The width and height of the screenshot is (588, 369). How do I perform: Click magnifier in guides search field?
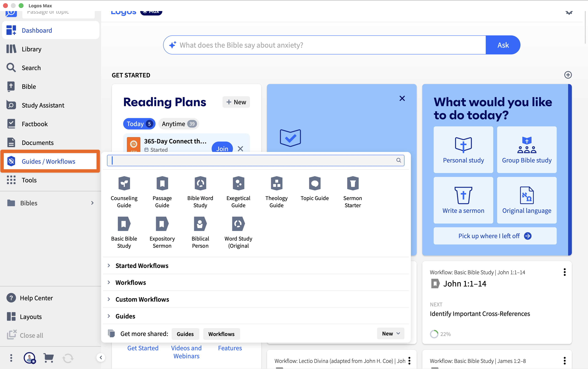pos(398,160)
